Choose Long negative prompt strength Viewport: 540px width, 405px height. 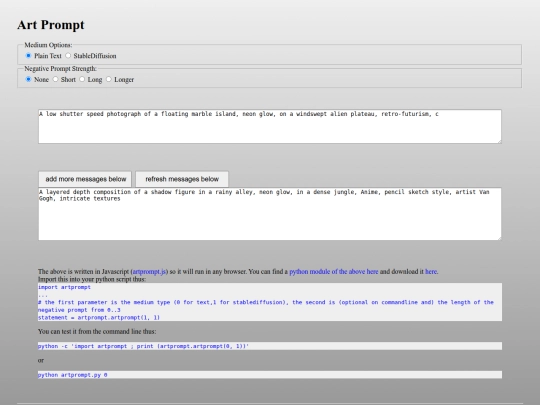pos(82,79)
